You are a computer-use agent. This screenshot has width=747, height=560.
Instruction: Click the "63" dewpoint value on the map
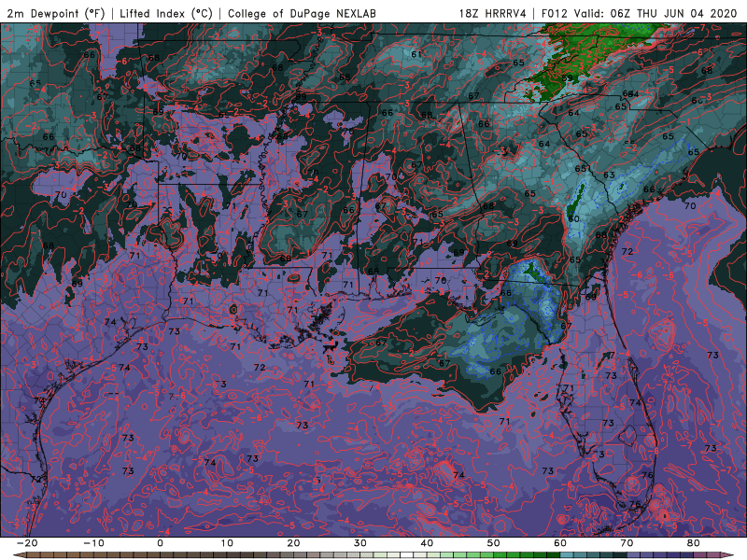coord(609,175)
